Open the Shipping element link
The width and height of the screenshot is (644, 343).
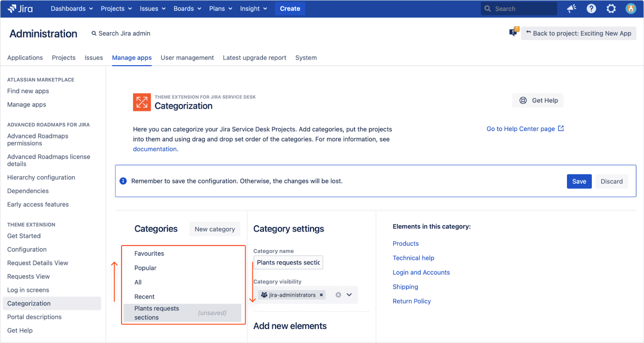click(x=405, y=287)
